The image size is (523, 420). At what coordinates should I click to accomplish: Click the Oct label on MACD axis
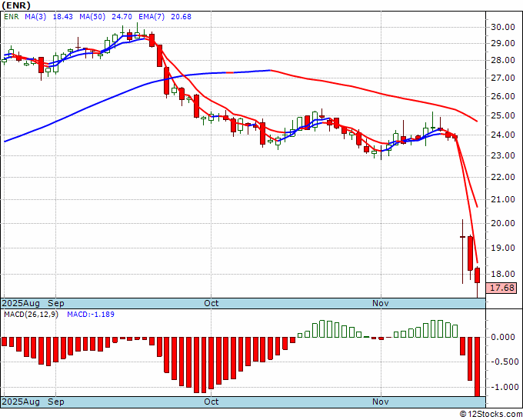tap(212, 402)
